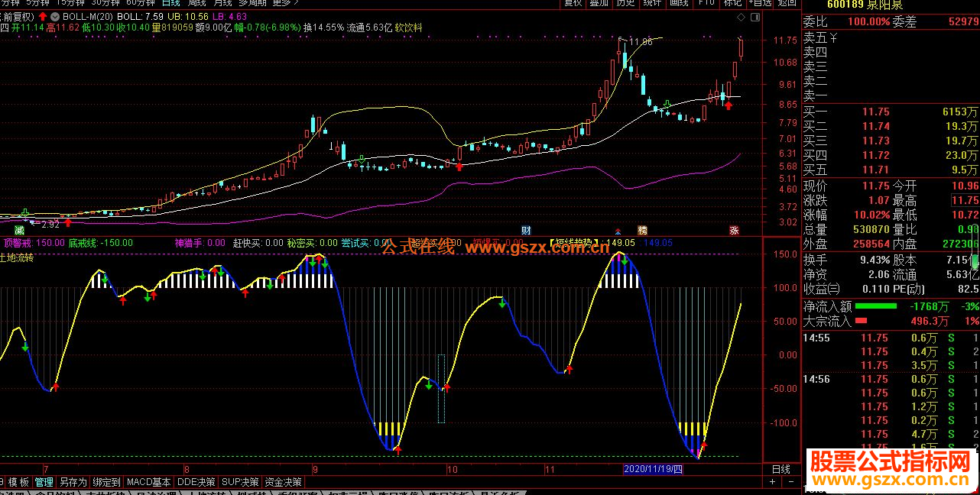The image size is (980, 495).
Task: Click the 14:55 trade tick row
Action: click(x=891, y=338)
